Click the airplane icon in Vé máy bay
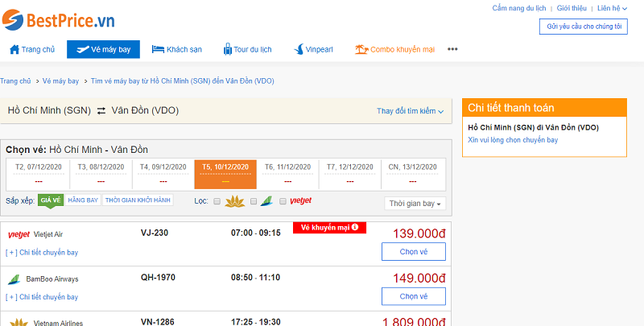Viewport: 644px width, 326px height. coord(83,50)
